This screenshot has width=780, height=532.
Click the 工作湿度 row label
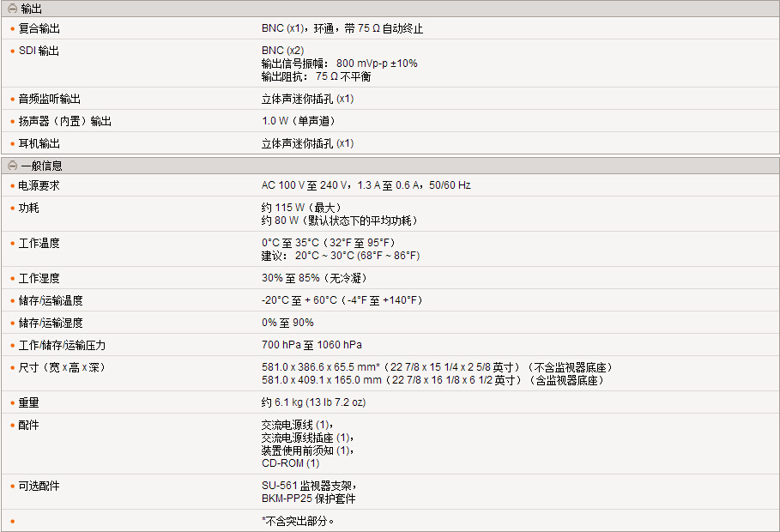point(39,278)
